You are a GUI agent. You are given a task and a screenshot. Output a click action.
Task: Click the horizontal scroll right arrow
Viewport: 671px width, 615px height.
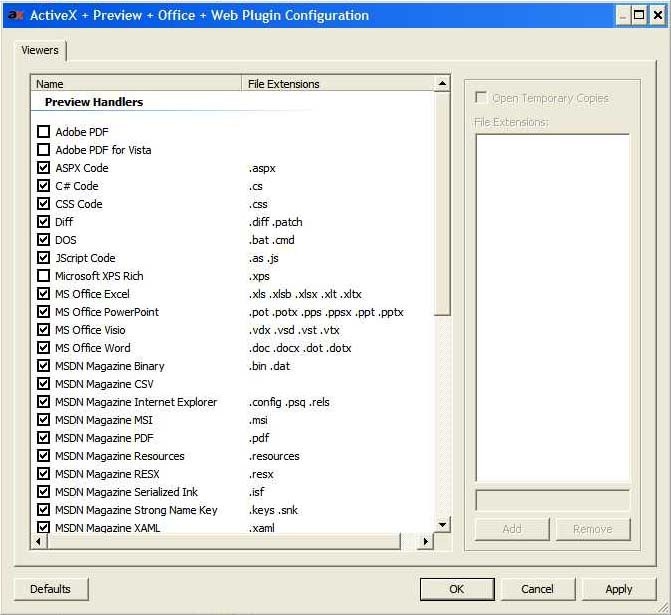[x=425, y=541]
